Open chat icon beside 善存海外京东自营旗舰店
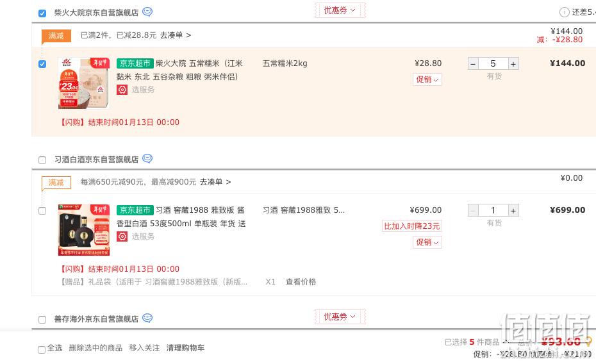This screenshot has width=596, height=364. pyautogui.click(x=147, y=318)
